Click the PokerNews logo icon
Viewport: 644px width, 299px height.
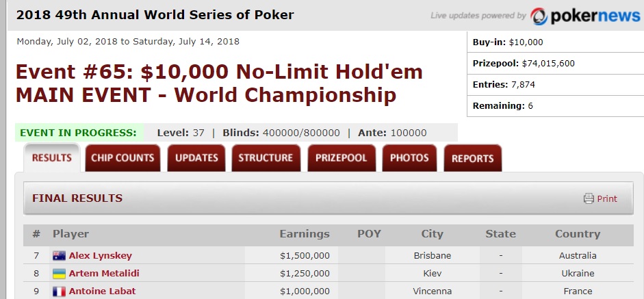coord(539,16)
